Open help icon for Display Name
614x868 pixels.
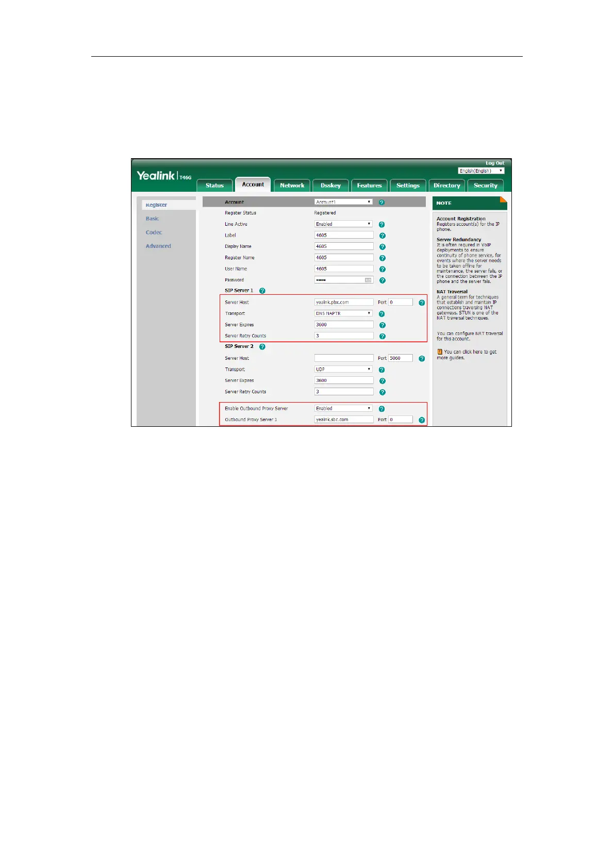click(382, 247)
